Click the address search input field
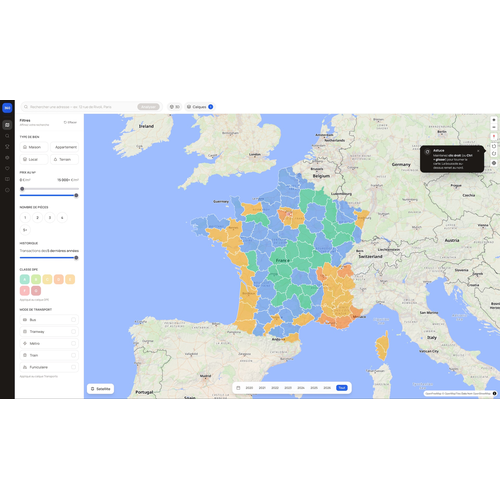500x500 pixels. pos(83,107)
